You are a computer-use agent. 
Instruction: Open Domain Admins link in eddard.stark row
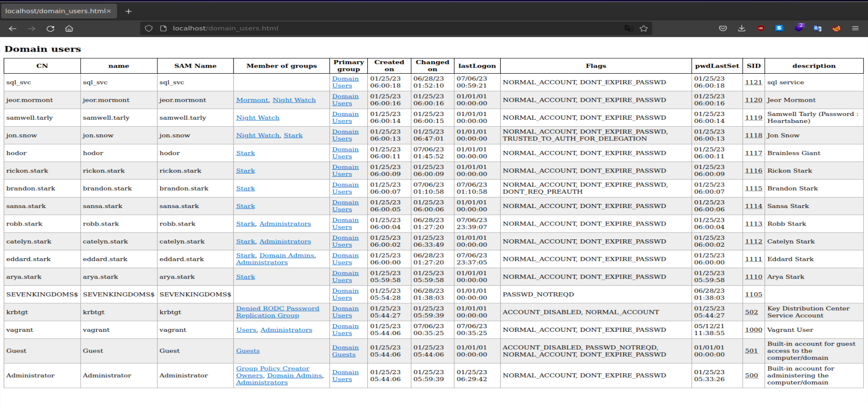pos(287,255)
